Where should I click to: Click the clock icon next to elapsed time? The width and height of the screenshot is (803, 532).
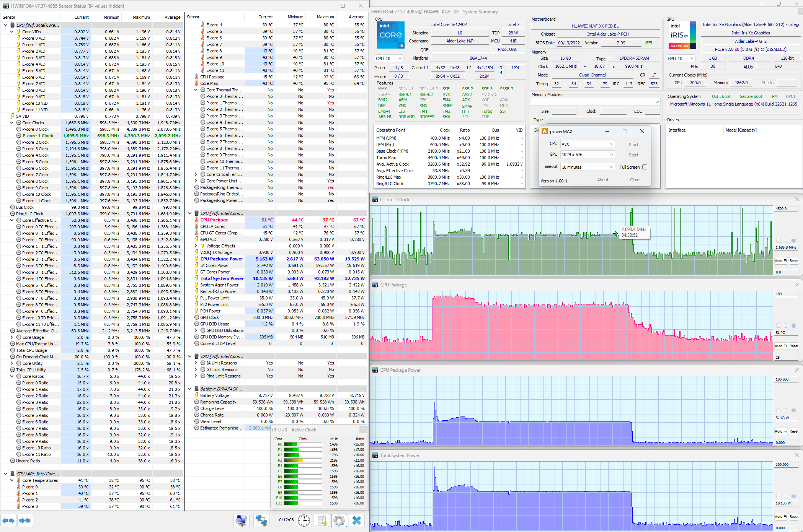coord(304,520)
